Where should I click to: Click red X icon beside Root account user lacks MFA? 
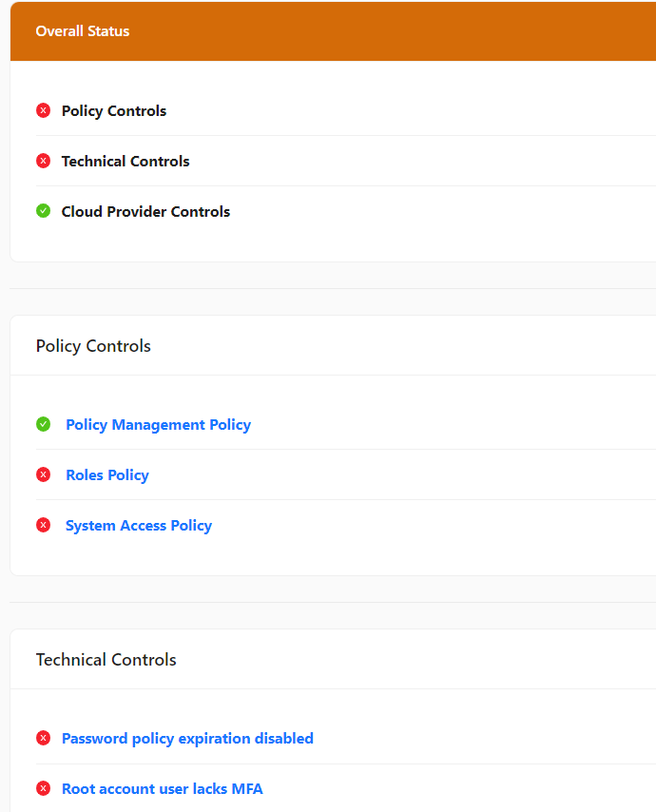tap(43, 788)
